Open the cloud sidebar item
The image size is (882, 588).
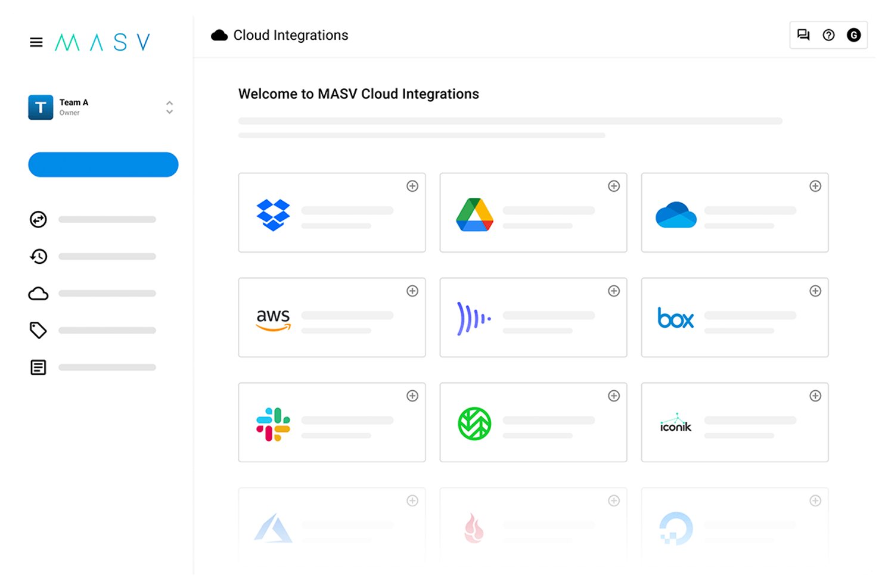(x=38, y=294)
